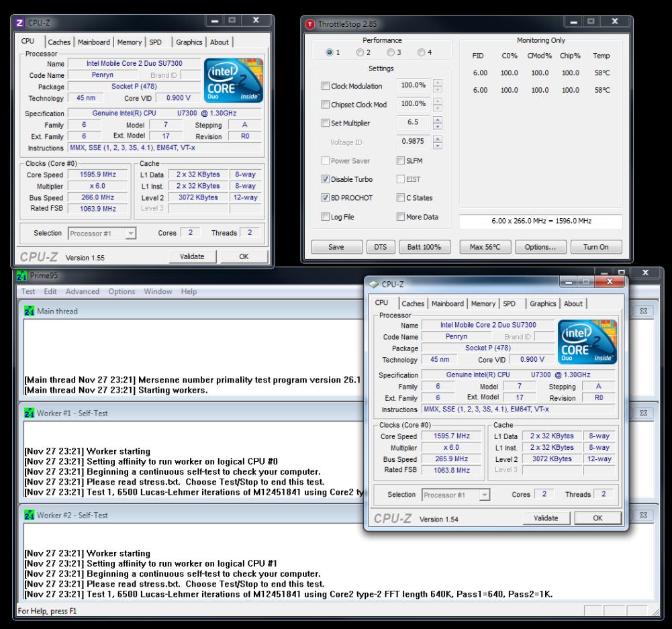672x629 pixels.
Task: Decrease Voltage ID with down arrow
Action: coord(438,145)
